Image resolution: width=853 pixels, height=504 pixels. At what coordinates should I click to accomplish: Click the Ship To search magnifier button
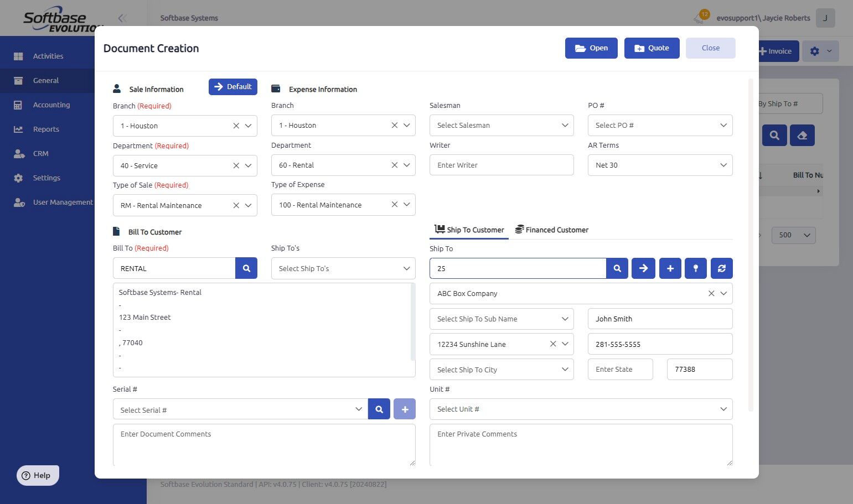(x=617, y=268)
